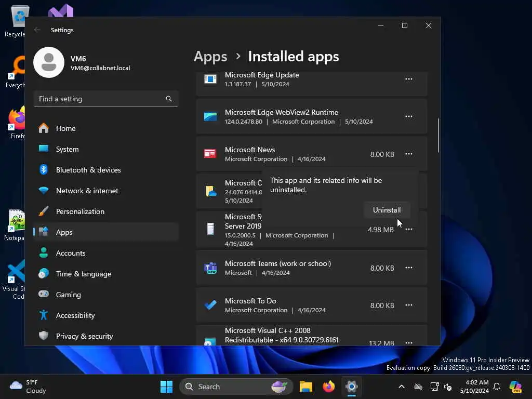Viewport: 532px width, 399px height.
Task: Click the taskbar clock showing 4:02 AM
Action: coord(474,387)
